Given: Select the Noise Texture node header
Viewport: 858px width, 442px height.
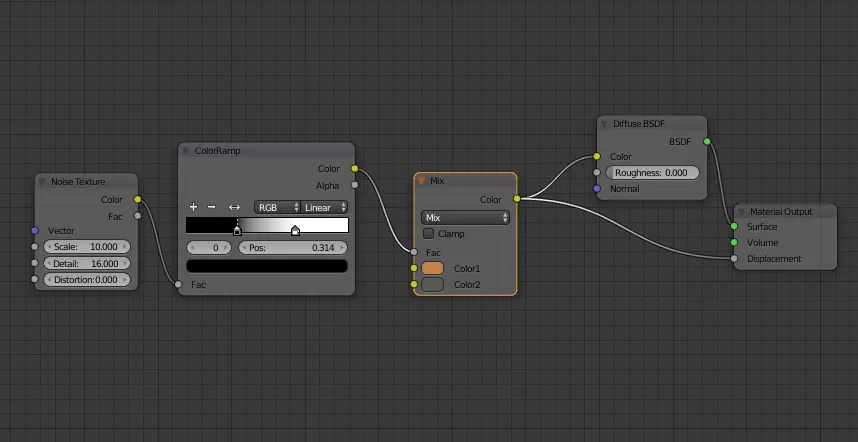Looking at the screenshot, I should pyautogui.click(x=86, y=182).
